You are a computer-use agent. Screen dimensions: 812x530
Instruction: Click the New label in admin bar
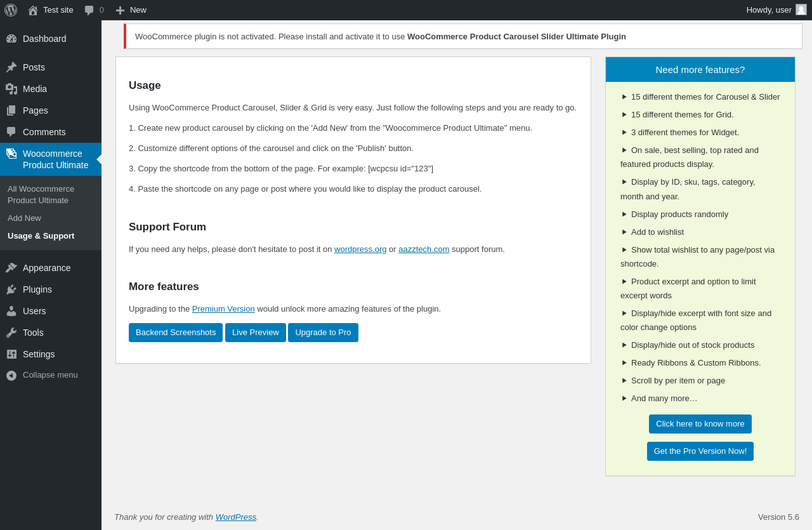click(138, 10)
